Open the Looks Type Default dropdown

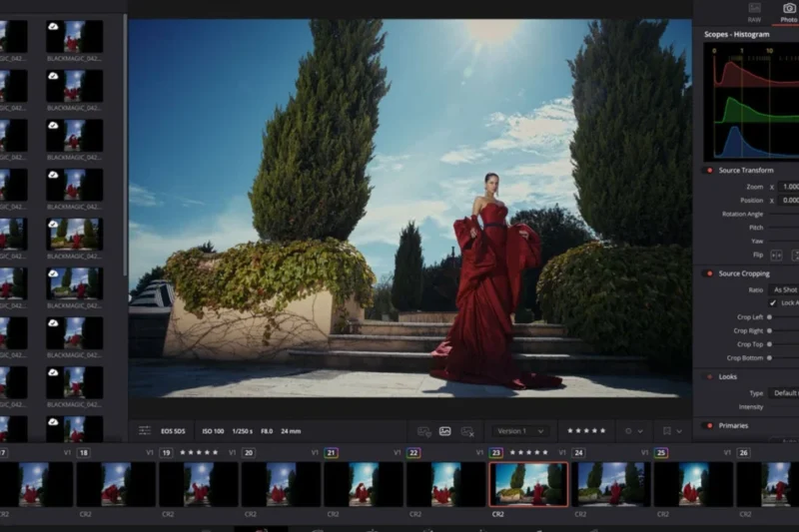784,393
